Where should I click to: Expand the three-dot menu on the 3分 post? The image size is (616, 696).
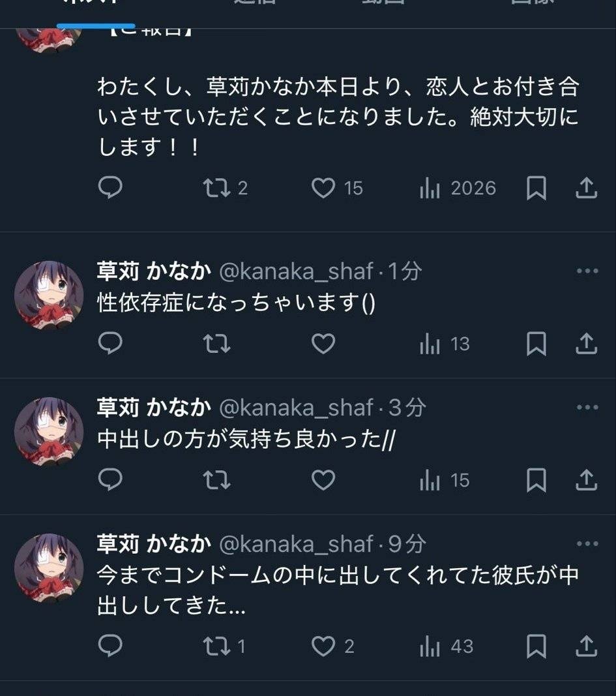587,408
